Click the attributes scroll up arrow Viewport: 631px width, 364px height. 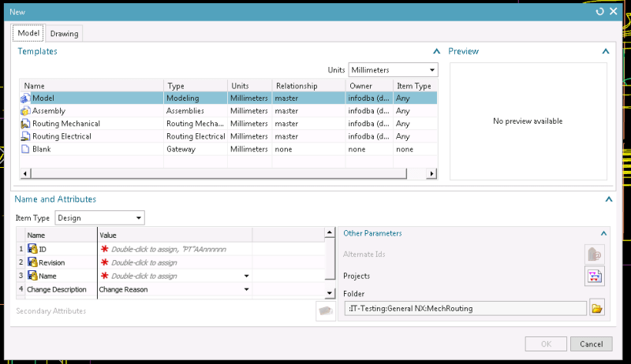click(330, 232)
